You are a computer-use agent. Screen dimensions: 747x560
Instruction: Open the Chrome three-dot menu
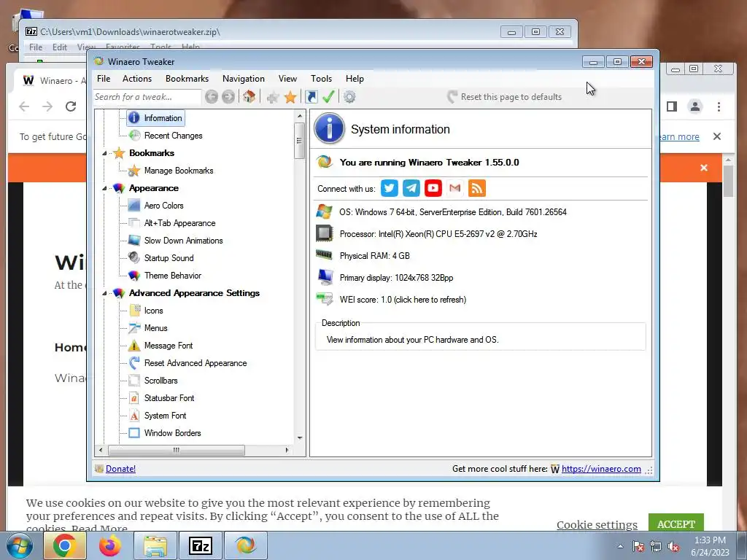click(719, 106)
